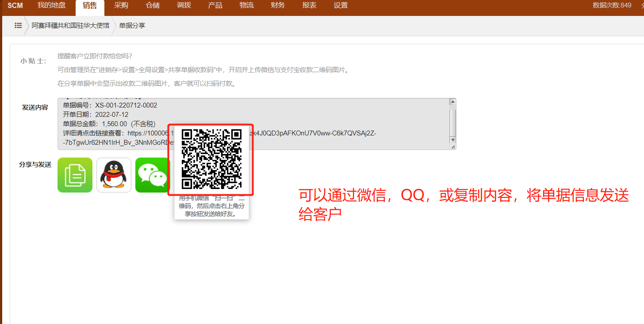Click the 开单日期 2022-07-12 line
Viewport: 644px width, 324px height.
96,115
